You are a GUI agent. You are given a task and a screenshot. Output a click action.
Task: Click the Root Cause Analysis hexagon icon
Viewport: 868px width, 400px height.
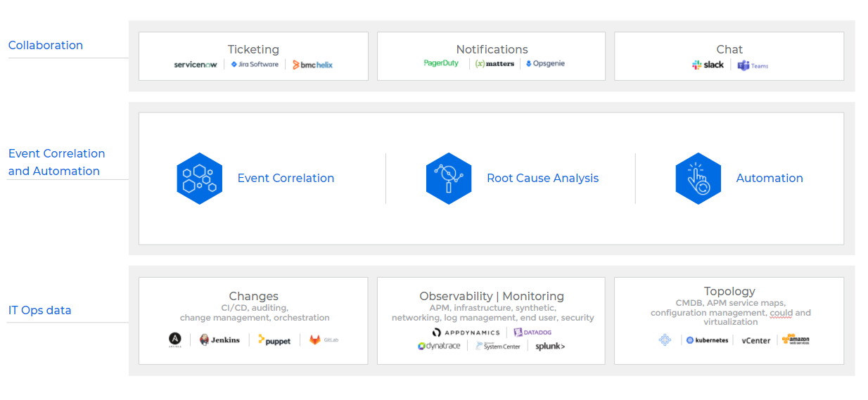pyautogui.click(x=449, y=179)
